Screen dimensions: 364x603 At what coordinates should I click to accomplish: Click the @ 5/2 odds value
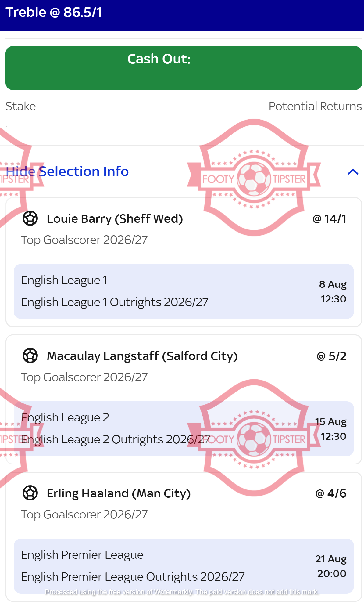pos(331,356)
